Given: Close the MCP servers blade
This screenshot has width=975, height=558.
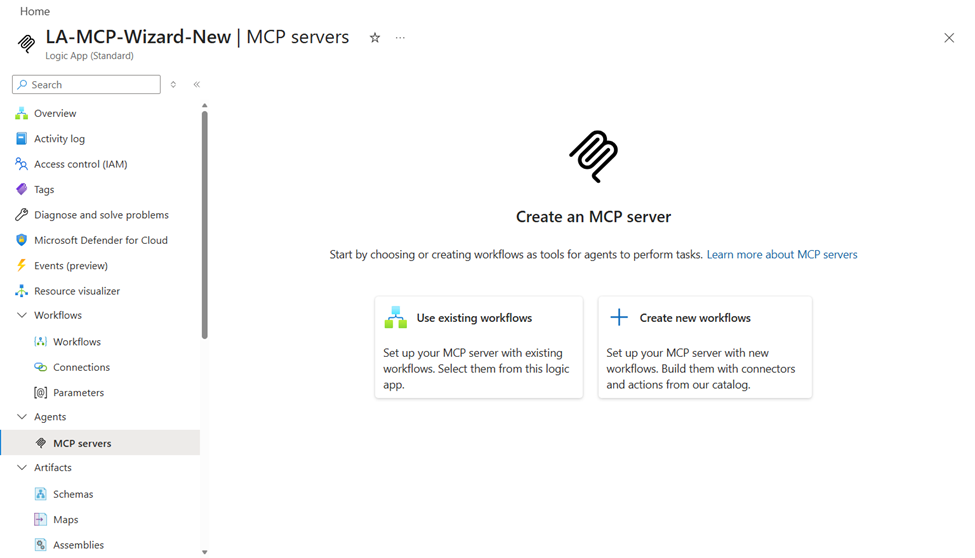Looking at the screenshot, I should click(x=949, y=38).
